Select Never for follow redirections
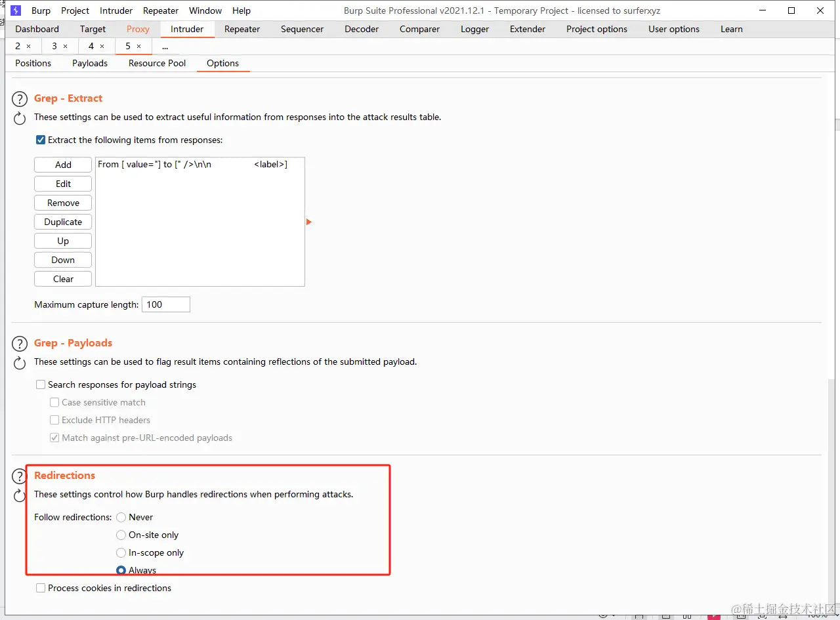Screen dimensions: 840x620 click(x=121, y=517)
